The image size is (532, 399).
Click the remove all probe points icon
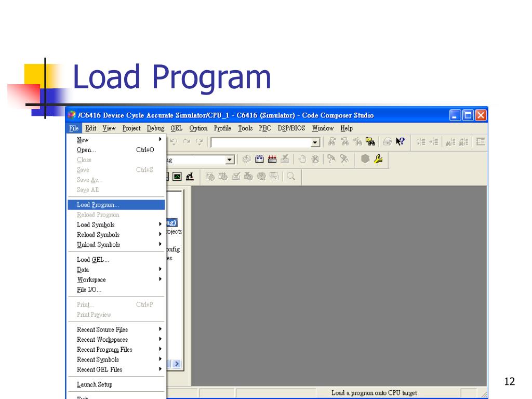[x=344, y=159]
